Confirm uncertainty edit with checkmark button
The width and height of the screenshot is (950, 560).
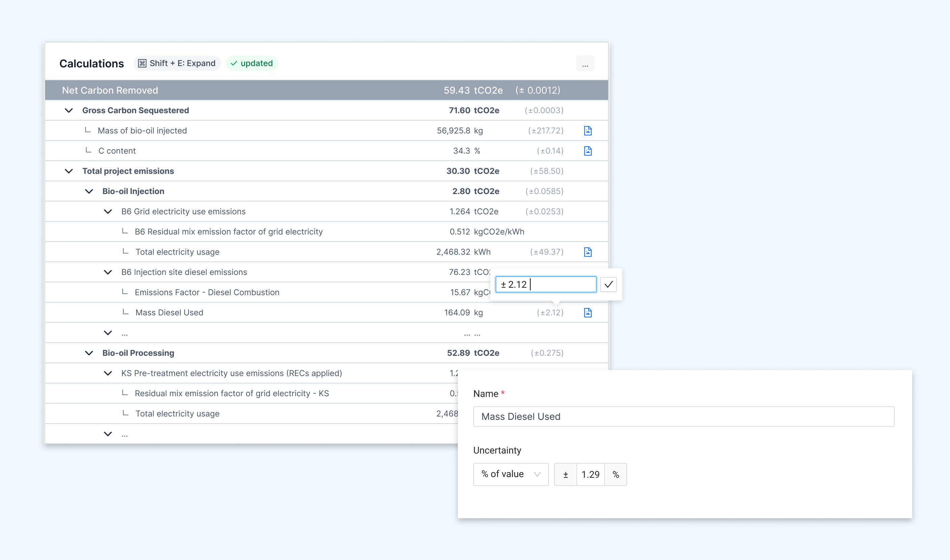[x=608, y=284]
